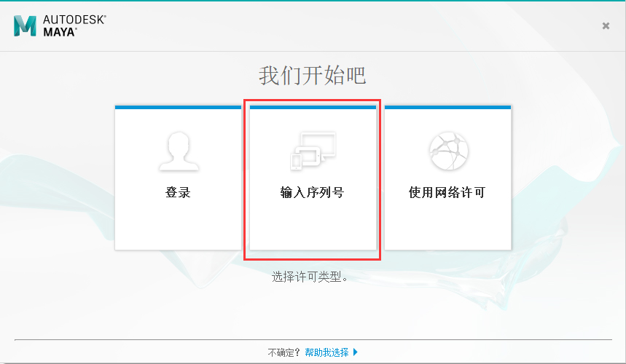Expand the arrow next to 帮助我选择
626x364 pixels.
[356, 352]
